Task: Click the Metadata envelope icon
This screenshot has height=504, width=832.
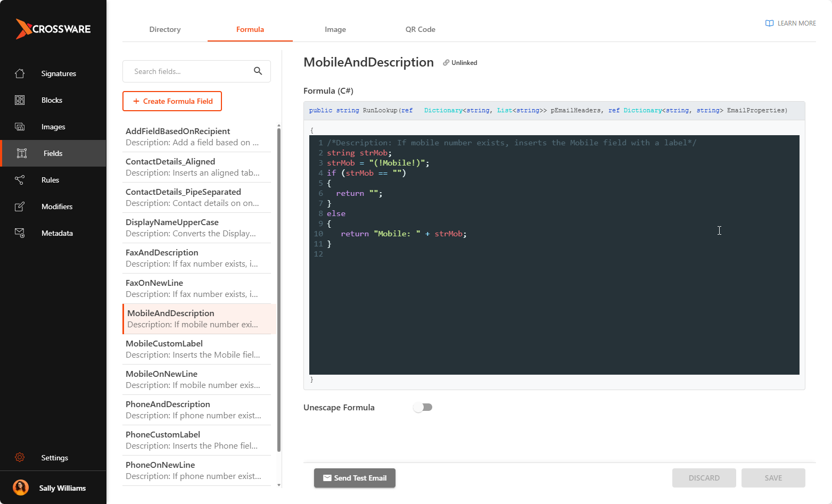Action: point(20,233)
